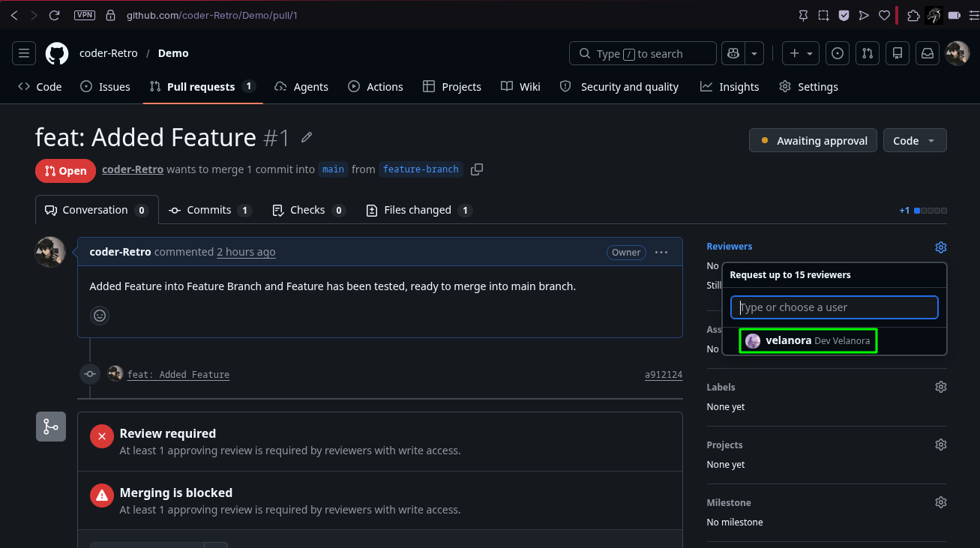Screen dimensions: 980x548
Task: Open the Projects gear settings in sidebar
Action: coord(941,445)
